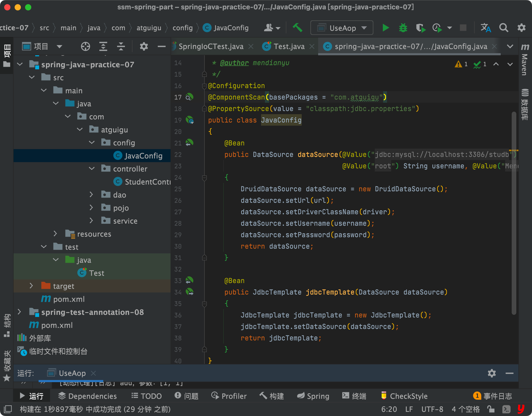Viewport: 532px width, 416px height.
Task: Open UseAop run configuration dropdown
Action: coord(342,28)
